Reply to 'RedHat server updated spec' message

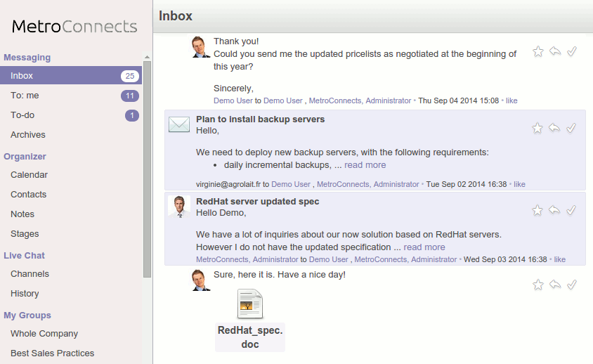555,210
